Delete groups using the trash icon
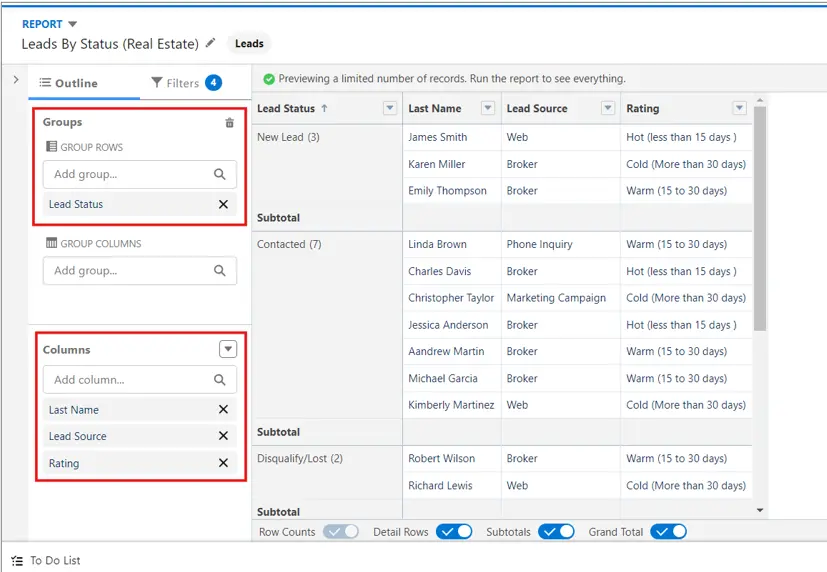This screenshot has width=827, height=572. [229, 123]
